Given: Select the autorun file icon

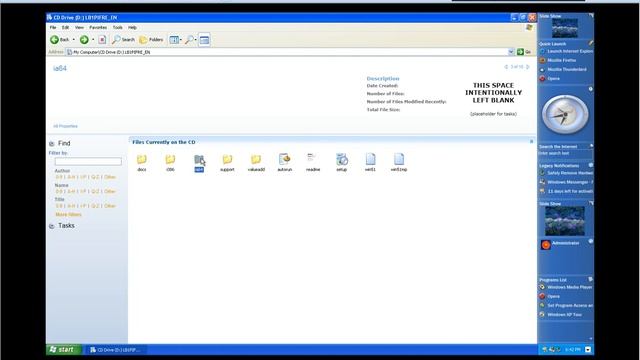Looking at the screenshot, I should coord(284,162).
